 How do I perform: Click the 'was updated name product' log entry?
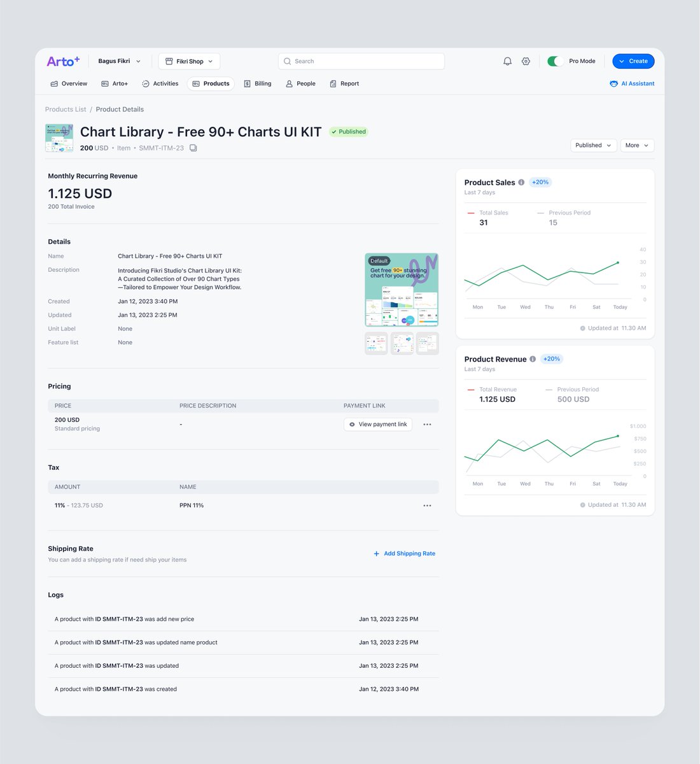coord(243,643)
